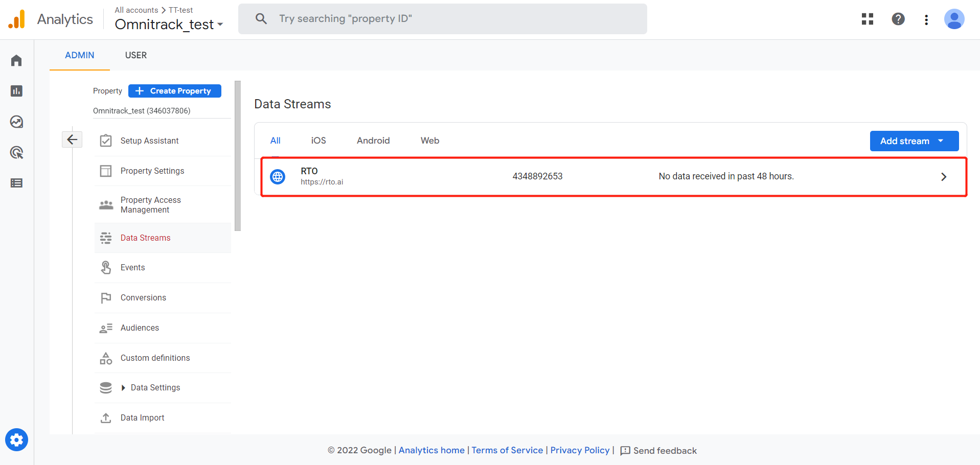Click the Conversions flag icon

[106, 298]
